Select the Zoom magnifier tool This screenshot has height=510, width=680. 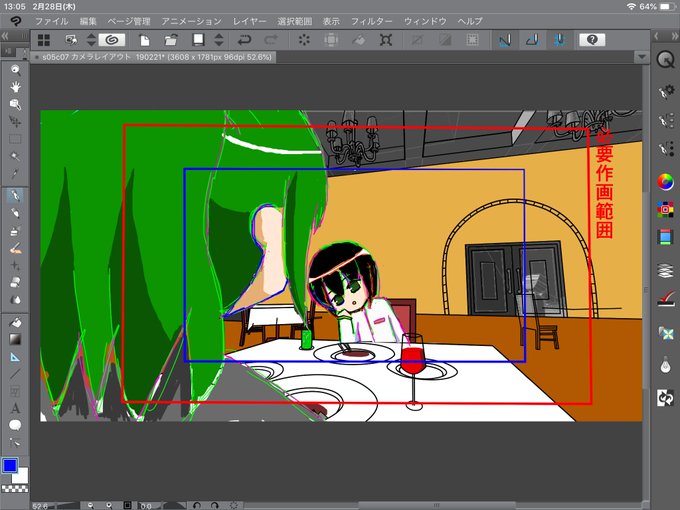pos(15,69)
